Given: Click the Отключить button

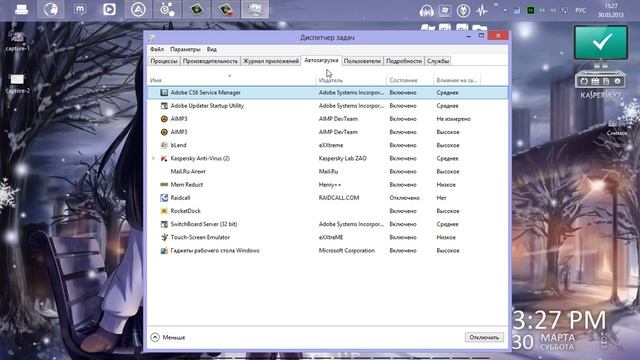Looking at the screenshot, I should pos(484,338).
